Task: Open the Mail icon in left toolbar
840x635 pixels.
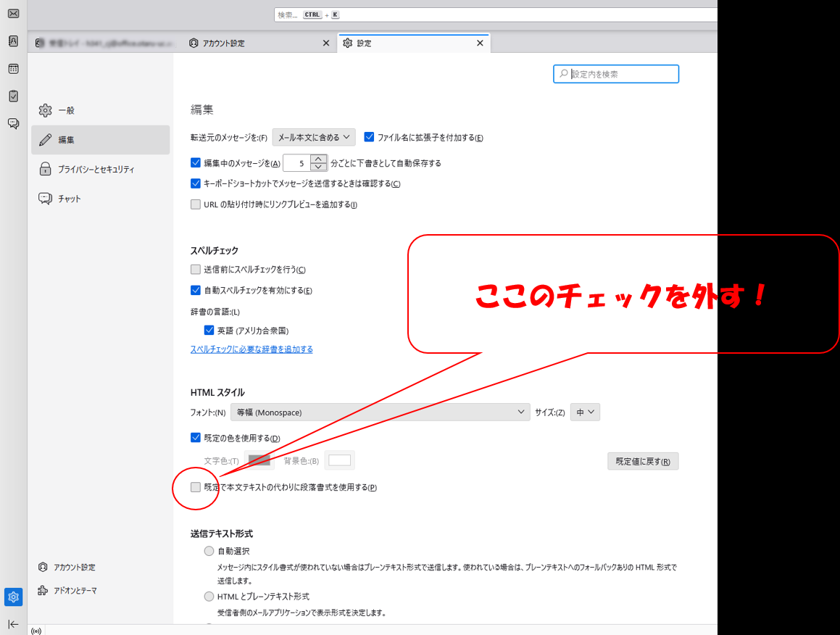Action: click(13, 14)
